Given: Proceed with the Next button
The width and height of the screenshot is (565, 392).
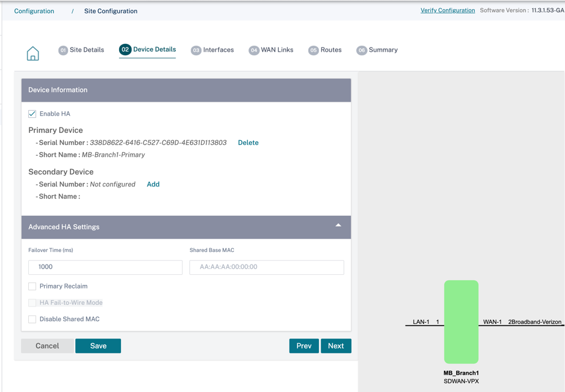Looking at the screenshot, I should pyautogui.click(x=336, y=346).
